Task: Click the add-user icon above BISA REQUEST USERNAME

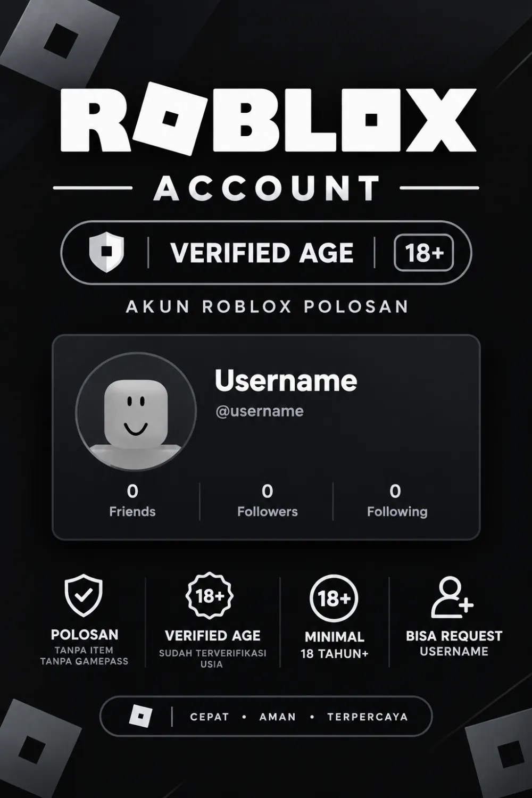Action: coord(452,597)
